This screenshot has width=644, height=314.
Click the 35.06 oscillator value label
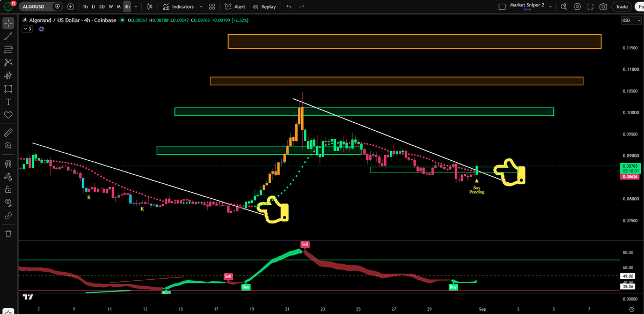click(x=627, y=286)
